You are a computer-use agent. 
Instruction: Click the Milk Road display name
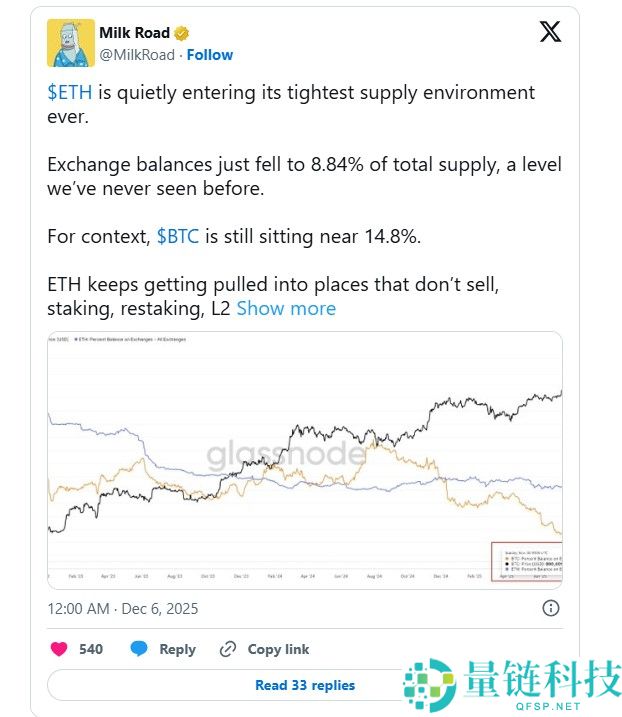click(x=134, y=33)
